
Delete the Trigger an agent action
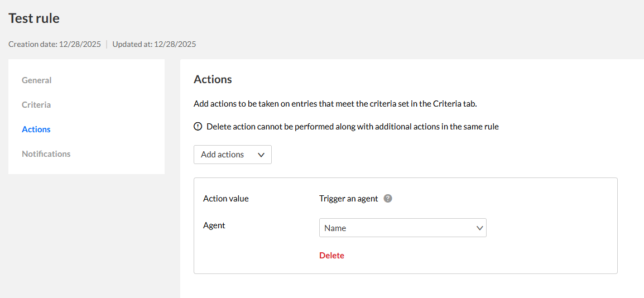point(331,256)
